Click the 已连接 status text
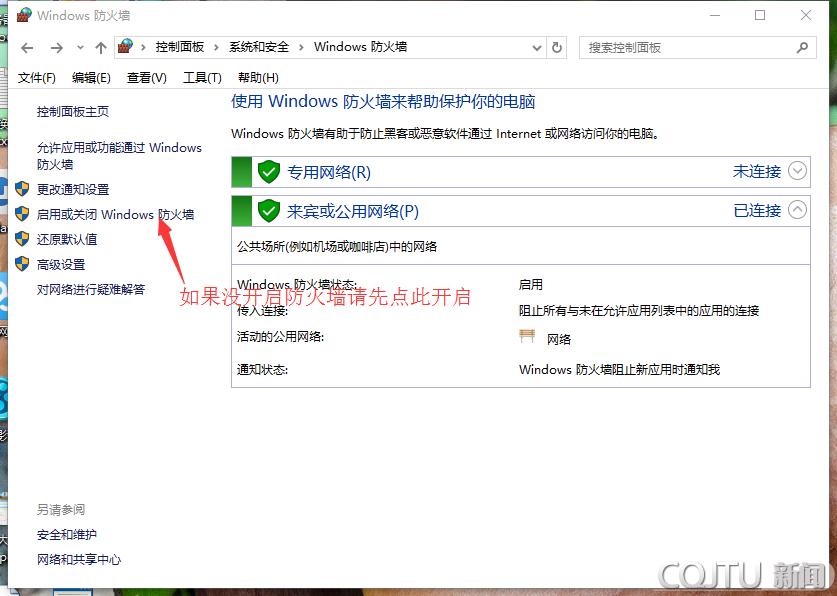Screen dimensions: 837x596 coord(757,211)
